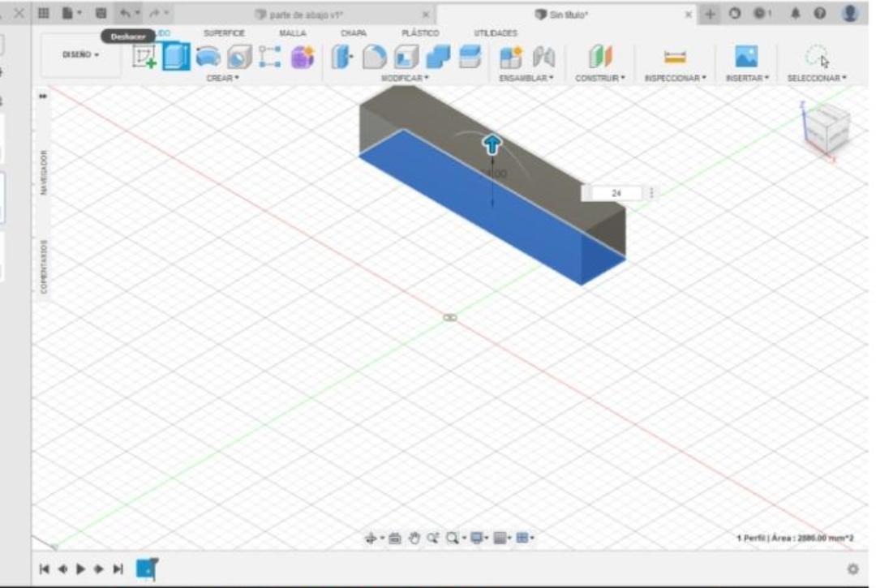Expand the INSERTAR menu
This screenshot has height=588, width=876.
click(748, 78)
